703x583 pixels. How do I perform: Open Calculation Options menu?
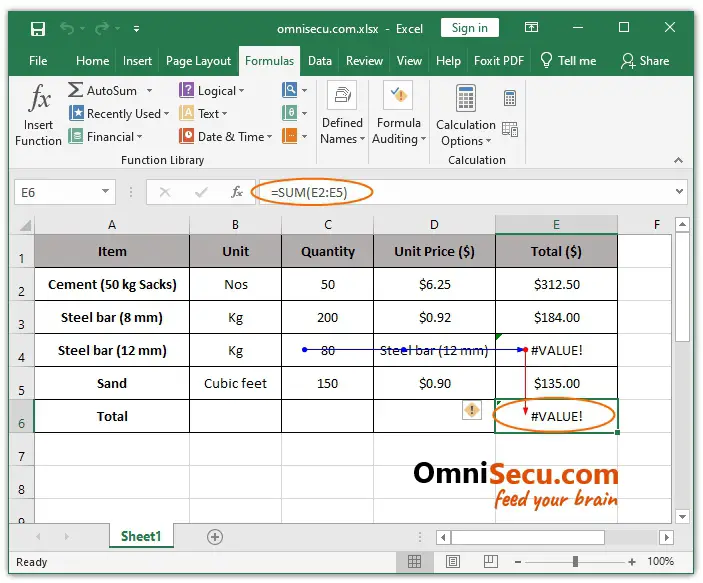466,116
